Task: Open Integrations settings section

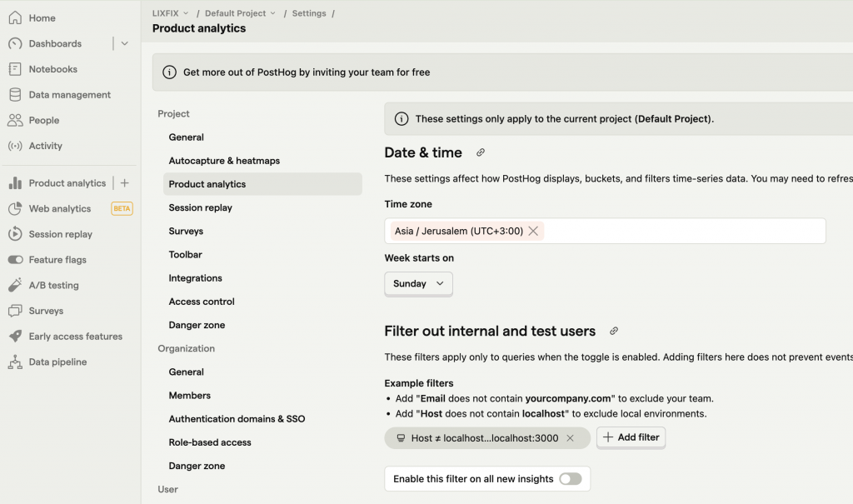Action: (262, 277)
